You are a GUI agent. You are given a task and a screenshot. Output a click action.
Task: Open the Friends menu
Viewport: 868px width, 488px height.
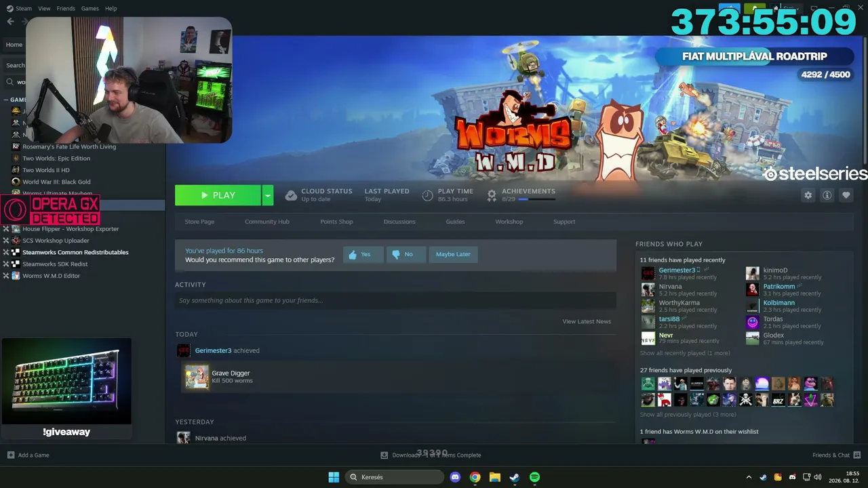[x=66, y=8]
